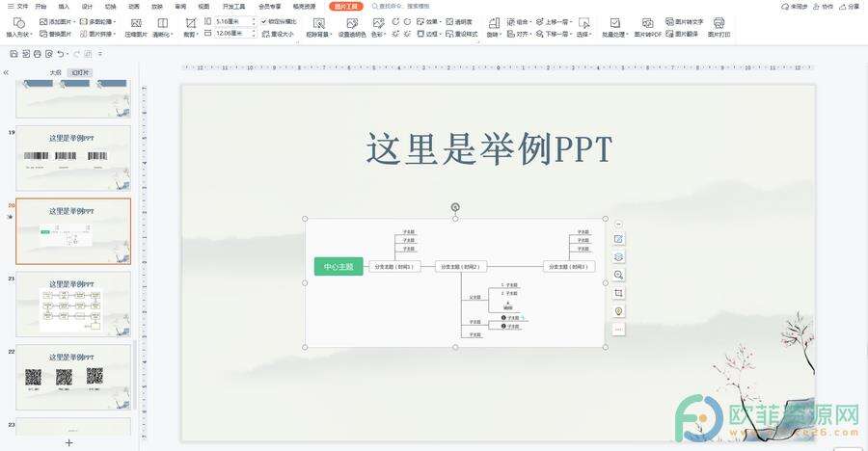Open Send Backward (下移一层) dropdown

(x=555, y=35)
